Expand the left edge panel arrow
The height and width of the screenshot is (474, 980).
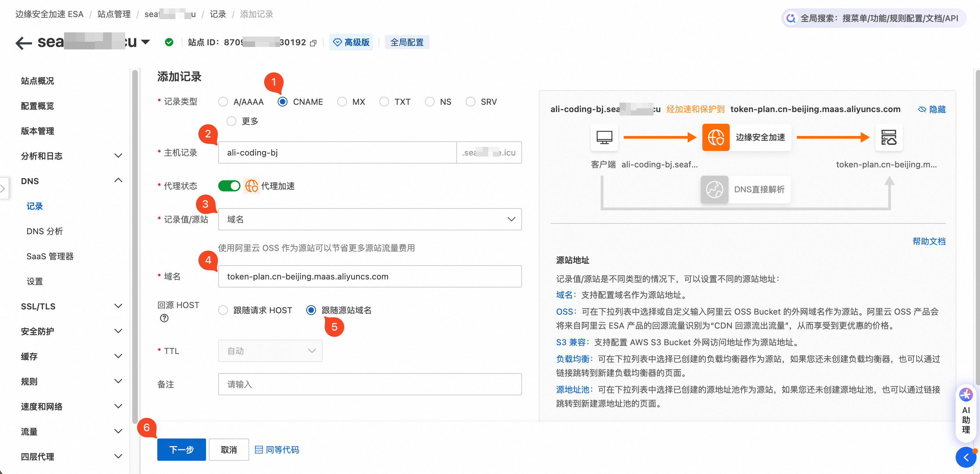click(x=3, y=188)
